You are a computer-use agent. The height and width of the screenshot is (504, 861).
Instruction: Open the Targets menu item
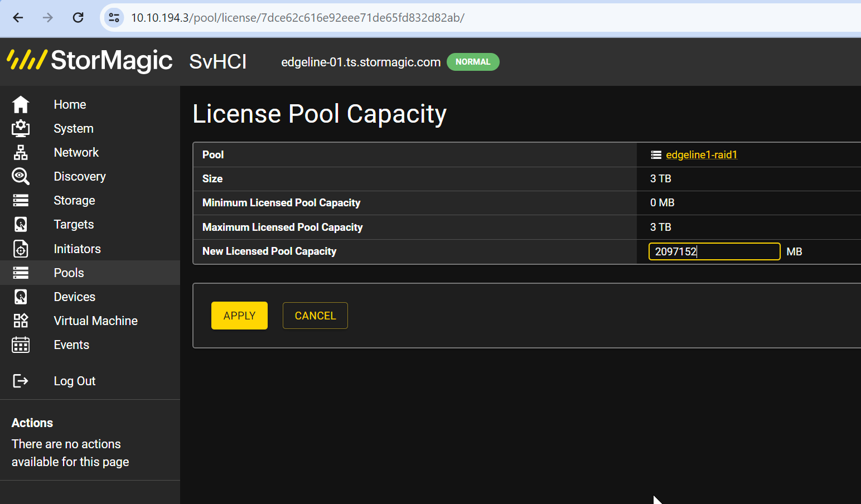(74, 224)
